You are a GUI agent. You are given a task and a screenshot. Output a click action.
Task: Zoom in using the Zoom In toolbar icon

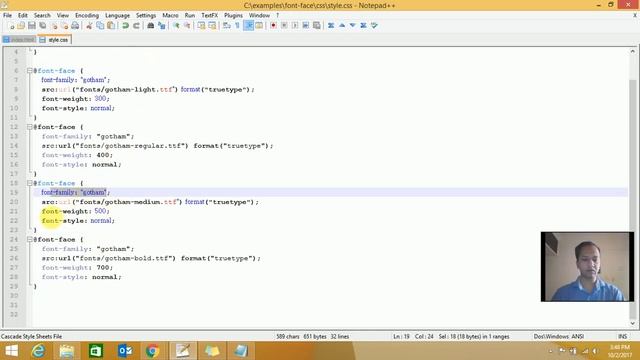point(176,26)
